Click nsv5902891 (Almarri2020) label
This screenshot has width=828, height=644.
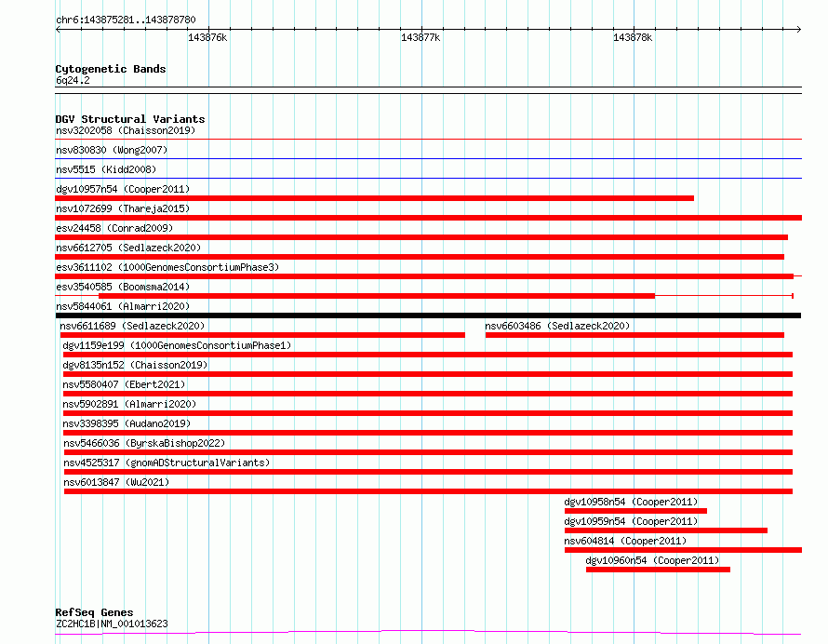129,404
